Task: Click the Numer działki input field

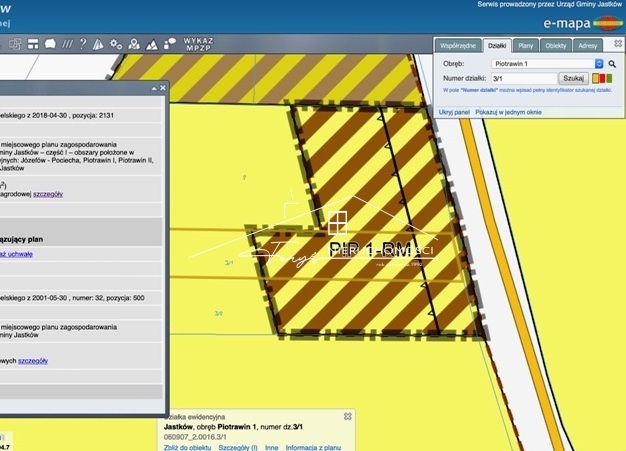Action: point(523,77)
